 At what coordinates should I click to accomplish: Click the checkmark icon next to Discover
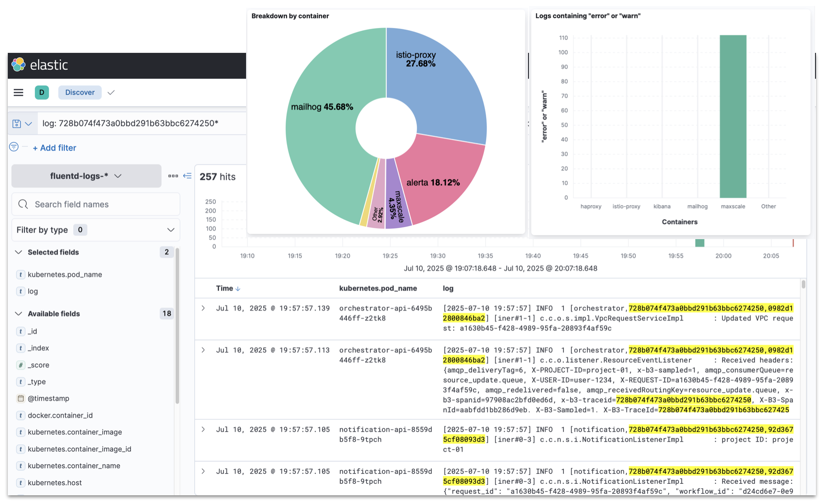click(111, 92)
